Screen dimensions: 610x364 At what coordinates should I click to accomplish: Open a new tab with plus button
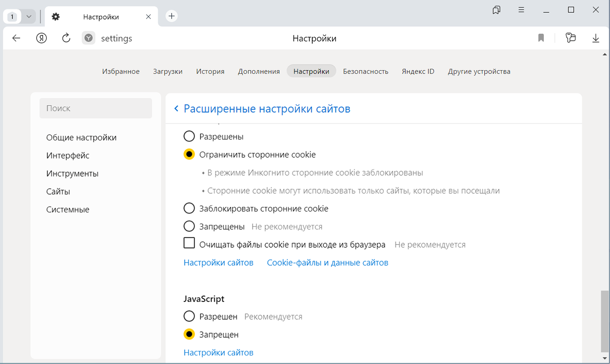tap(171, 16)
